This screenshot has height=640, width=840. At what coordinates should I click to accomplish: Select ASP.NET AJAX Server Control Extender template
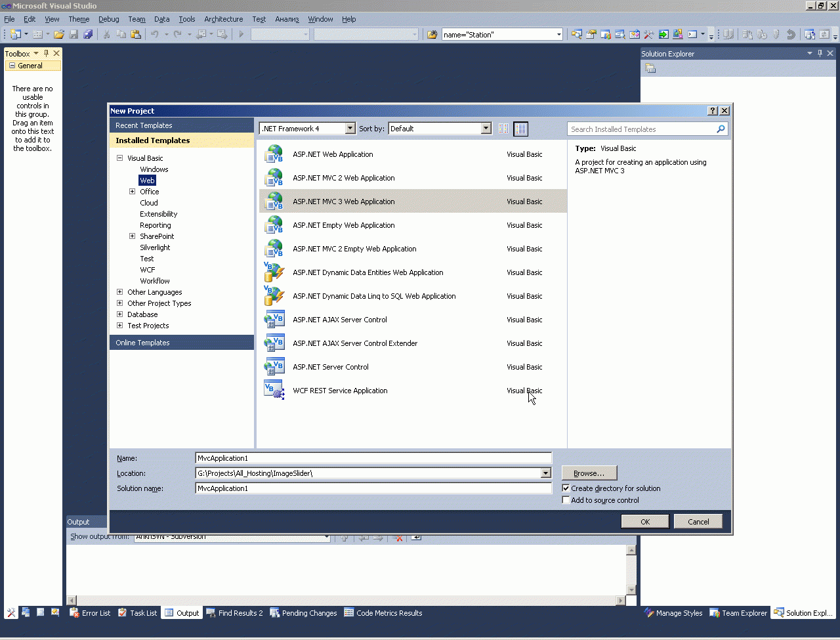tap(413, 343)
